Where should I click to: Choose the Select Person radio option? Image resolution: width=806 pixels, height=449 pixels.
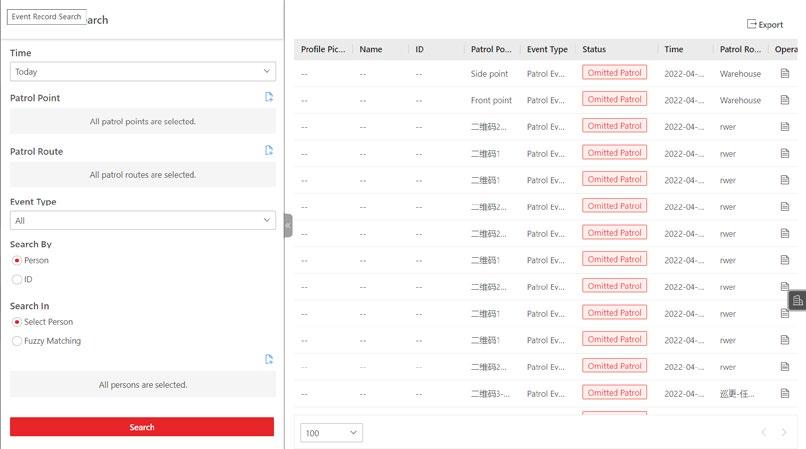coord(17,322)
